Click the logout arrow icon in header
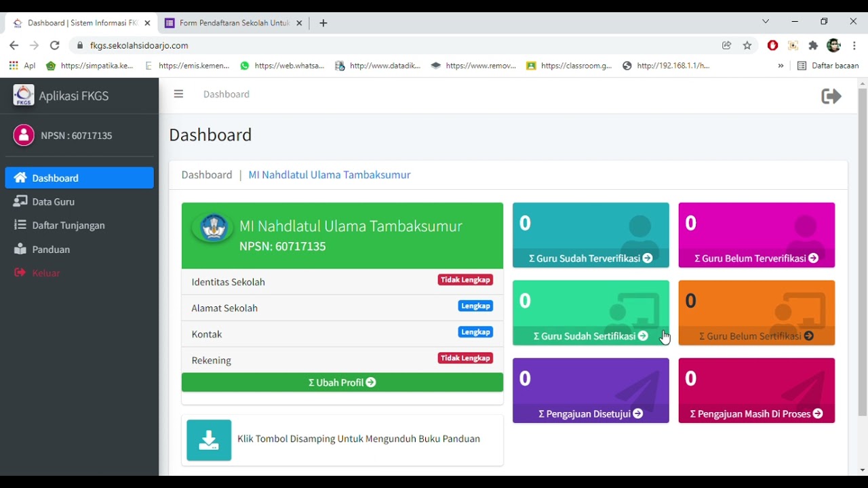This screenshot has width=868, height=488. (831, 96)
